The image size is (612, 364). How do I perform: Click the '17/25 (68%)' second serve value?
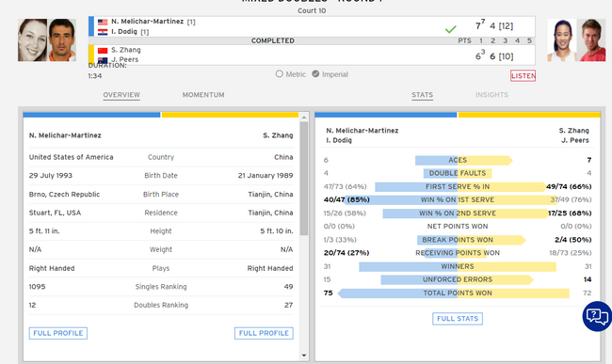coord(570,214)
